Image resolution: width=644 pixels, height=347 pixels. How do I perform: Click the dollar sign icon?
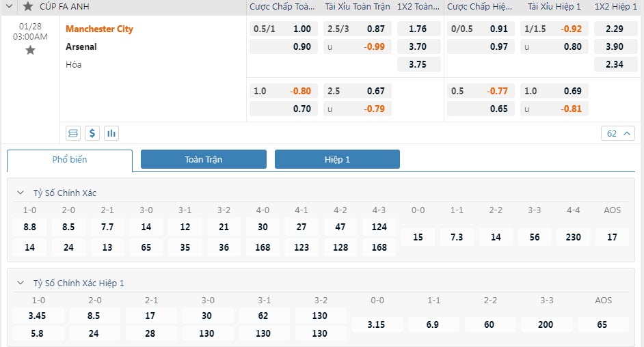(92, 133)
